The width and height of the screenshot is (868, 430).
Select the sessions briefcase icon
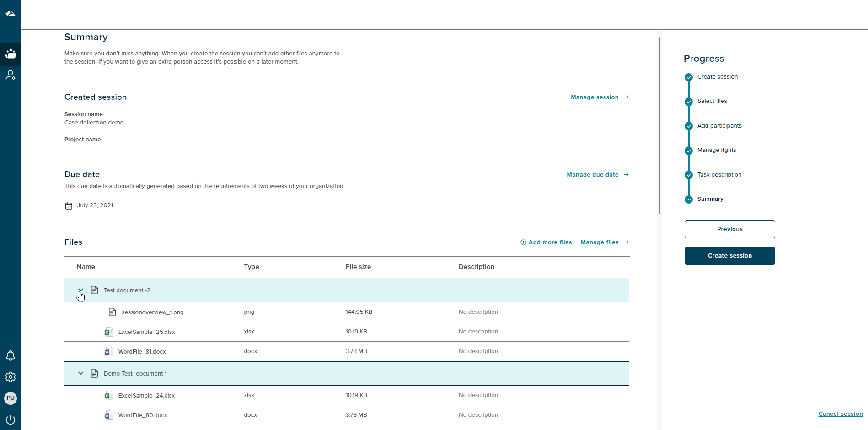coord(11,54)
